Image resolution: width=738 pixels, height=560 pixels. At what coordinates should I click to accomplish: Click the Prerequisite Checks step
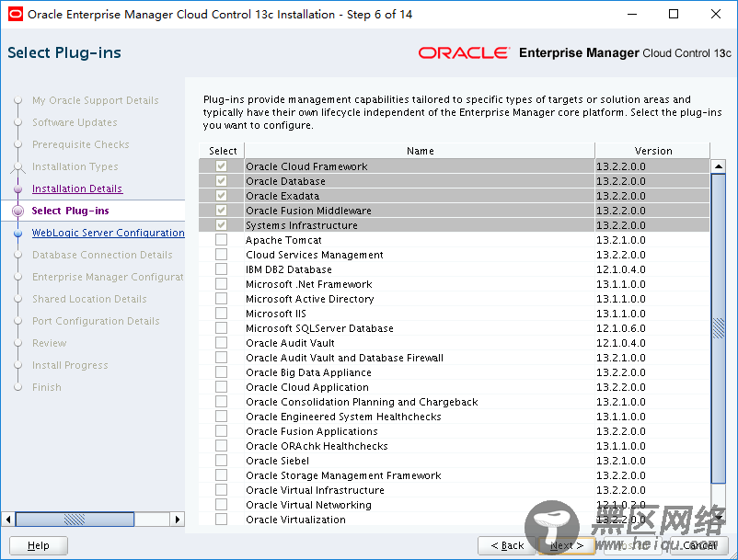[x=80, y=144]
